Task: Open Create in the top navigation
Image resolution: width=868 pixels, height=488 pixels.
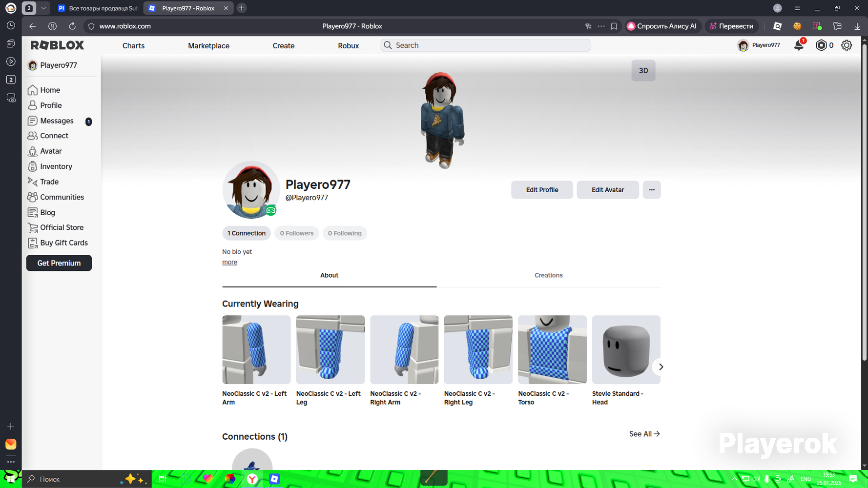Action: coord(283,46)
